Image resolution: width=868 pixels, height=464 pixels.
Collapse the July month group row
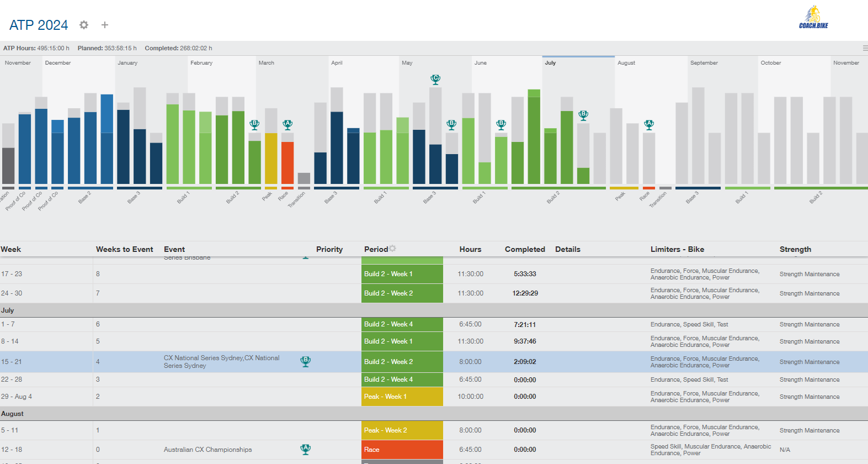pyautogui.click(x=8, y=310)
